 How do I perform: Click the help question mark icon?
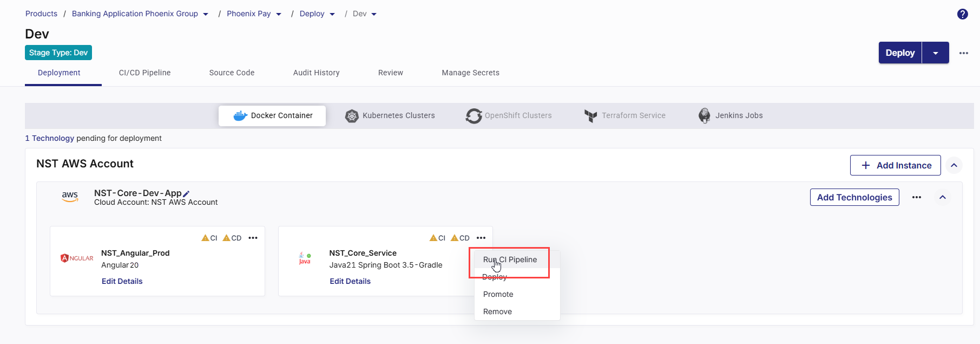point(962,14)
